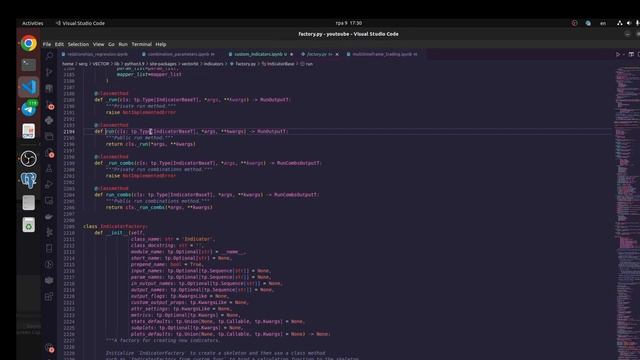Open OBS Studio from the dock

point(29,159)
